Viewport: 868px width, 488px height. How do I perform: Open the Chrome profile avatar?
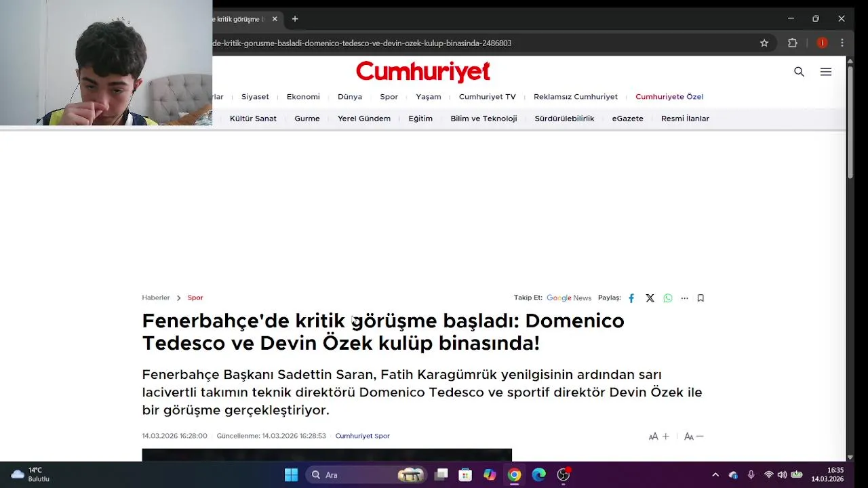pos(822,43)
